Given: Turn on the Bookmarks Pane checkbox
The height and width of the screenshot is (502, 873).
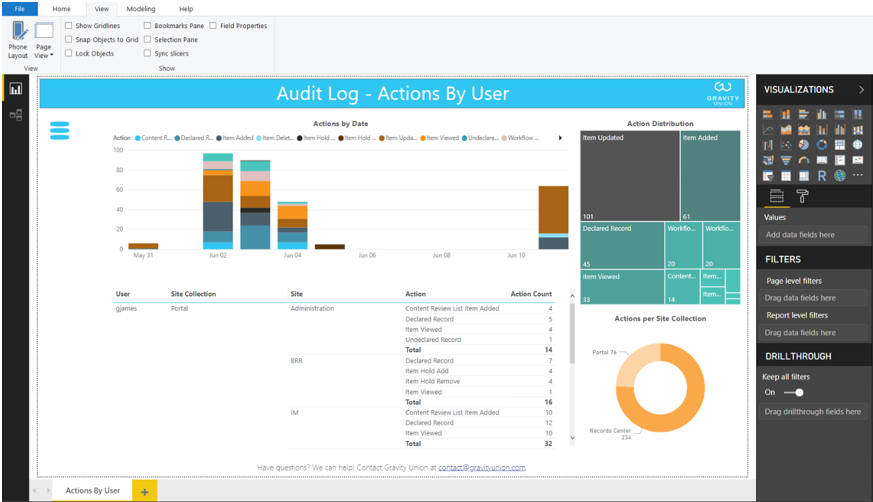Looking at the screenshot, I should [x=148, y=26].
